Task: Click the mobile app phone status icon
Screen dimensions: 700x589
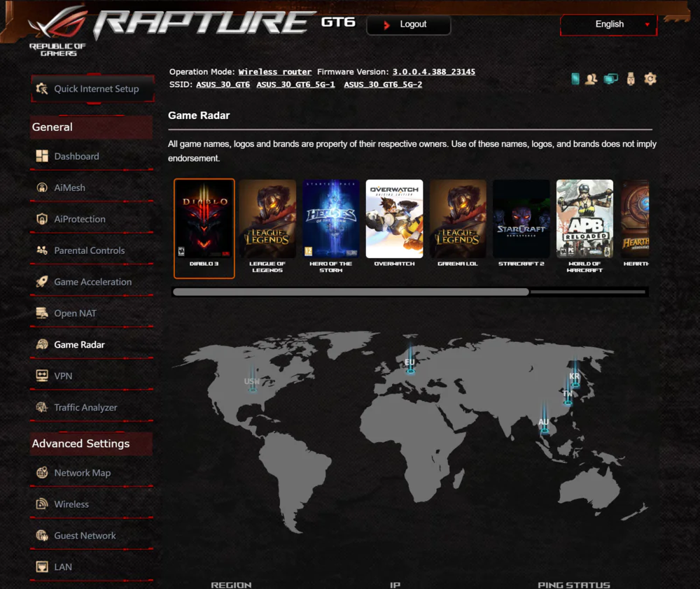Action: (x=575, y=79)
